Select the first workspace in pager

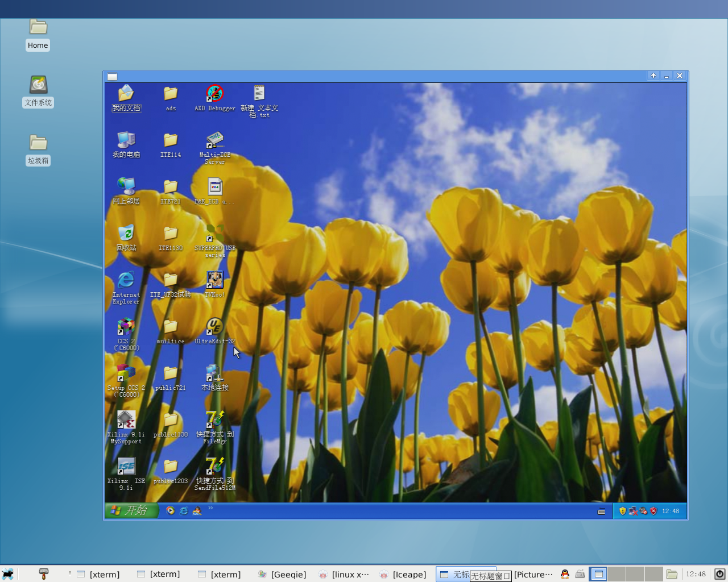click(598, 574)
